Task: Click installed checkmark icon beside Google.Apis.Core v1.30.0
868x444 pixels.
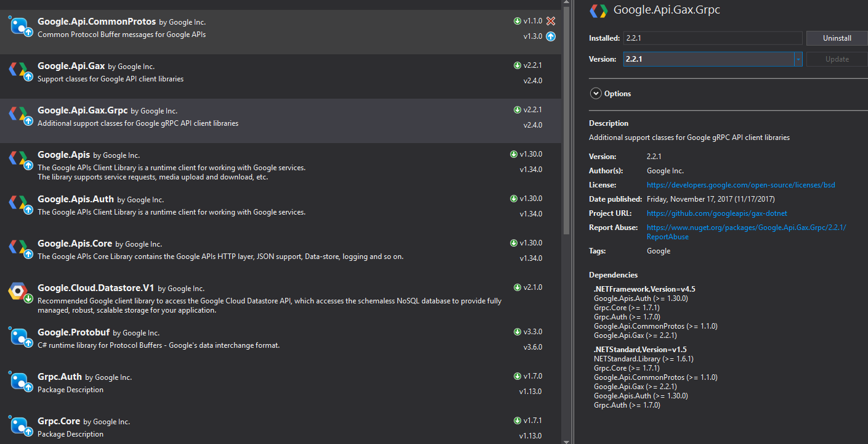Action: (514, 243)
